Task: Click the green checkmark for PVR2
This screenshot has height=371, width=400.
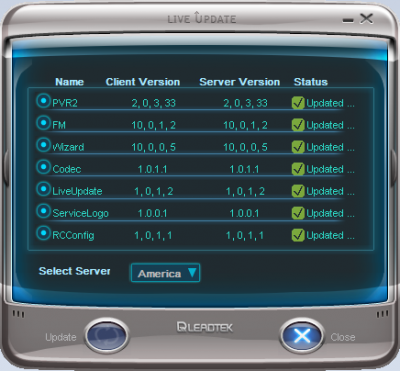Action: pyautogui.click(x=298, y=103)
